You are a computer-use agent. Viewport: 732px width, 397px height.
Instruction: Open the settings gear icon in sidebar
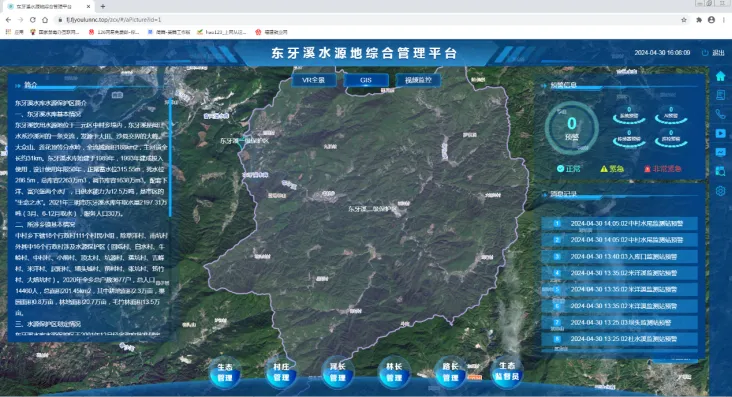(720, 191)
